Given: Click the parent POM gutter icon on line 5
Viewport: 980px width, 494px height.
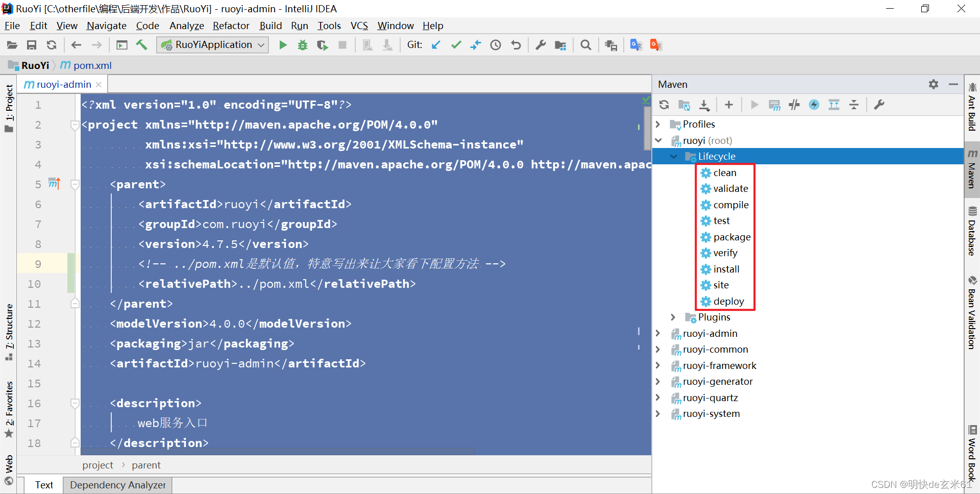Looking at the screenshot, I should click(x=54, y=183).
